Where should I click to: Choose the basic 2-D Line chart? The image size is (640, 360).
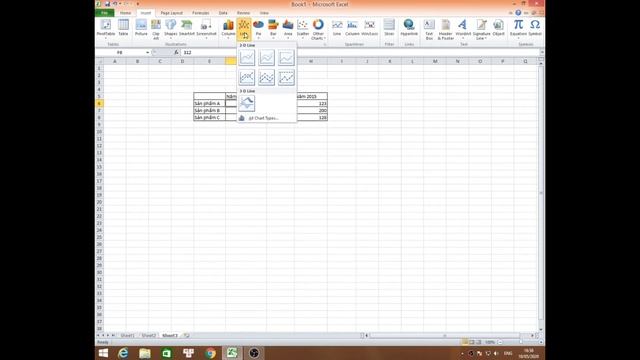(x=247, y=58)
